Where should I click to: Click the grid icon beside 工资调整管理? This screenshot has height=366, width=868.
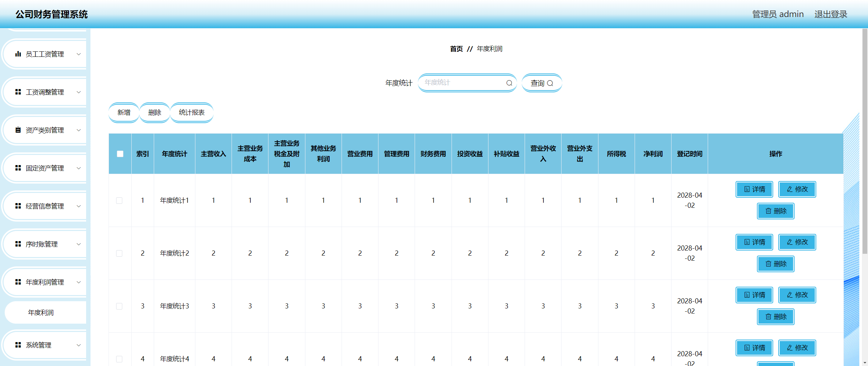click(18, 92)
